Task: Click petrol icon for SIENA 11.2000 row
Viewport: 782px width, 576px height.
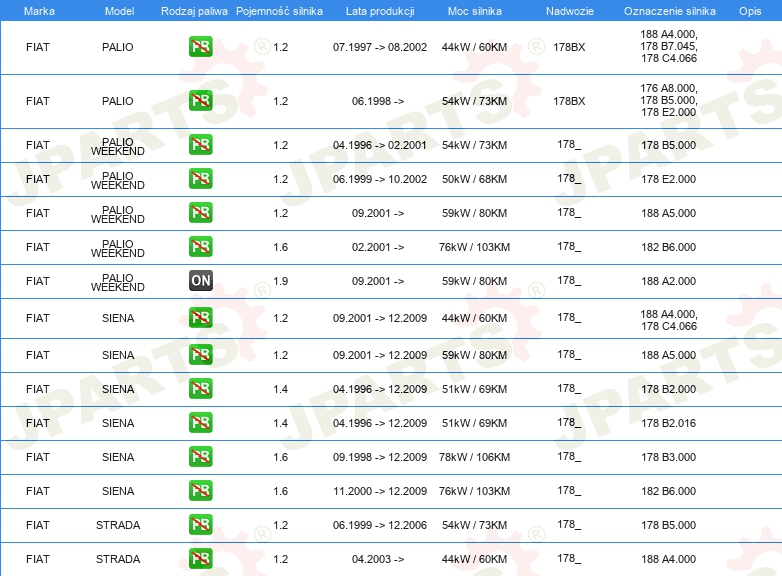Action: pos(200,491)
